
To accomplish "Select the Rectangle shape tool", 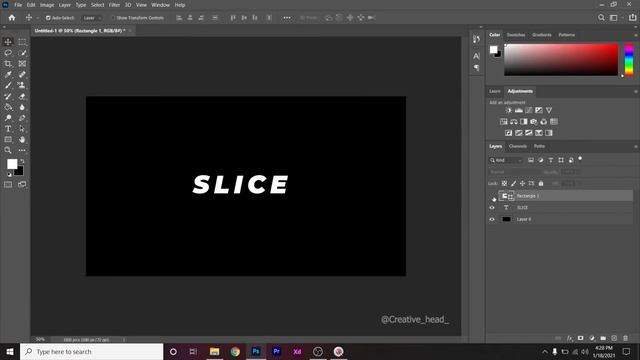I will [8, 140].
